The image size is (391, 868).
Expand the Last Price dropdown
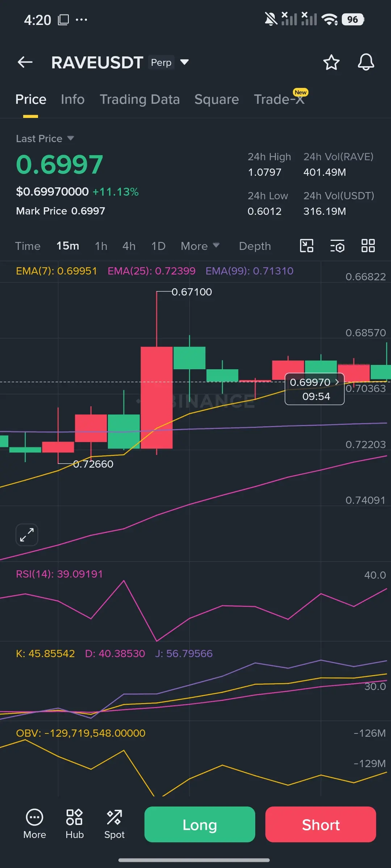(x=71, y=138)
